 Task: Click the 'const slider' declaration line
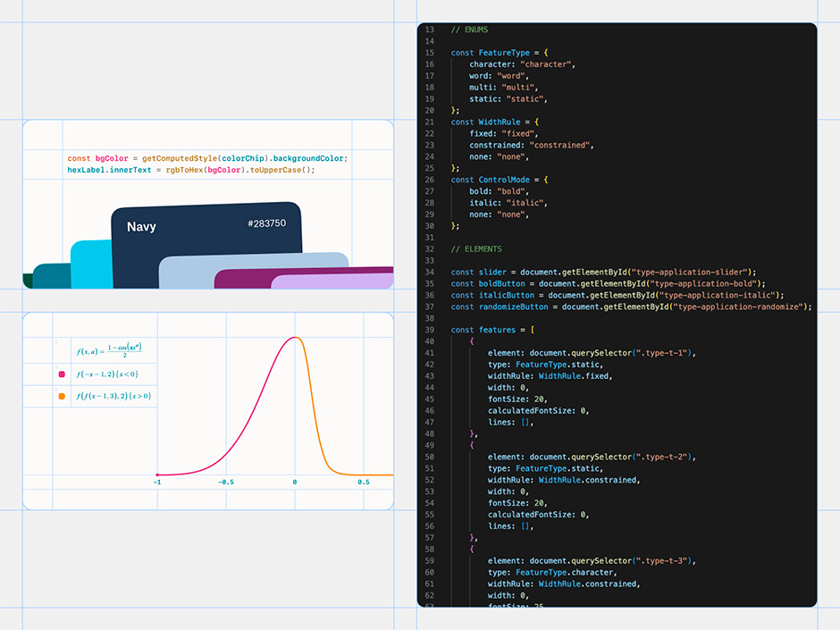pyautogui.click(x=603, y=273)
